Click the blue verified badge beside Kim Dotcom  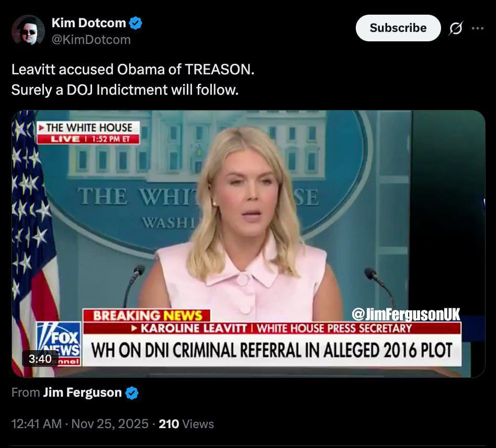(136, 23)
